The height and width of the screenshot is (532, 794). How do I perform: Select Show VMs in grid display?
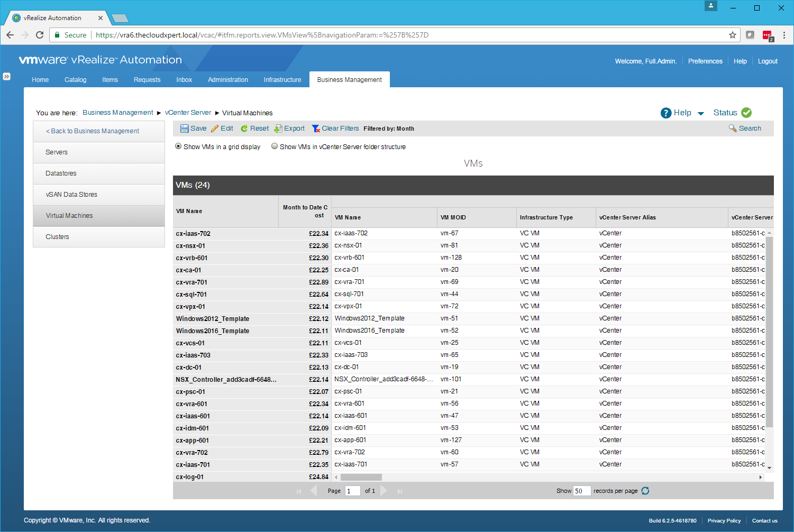[x=178, y=146]
